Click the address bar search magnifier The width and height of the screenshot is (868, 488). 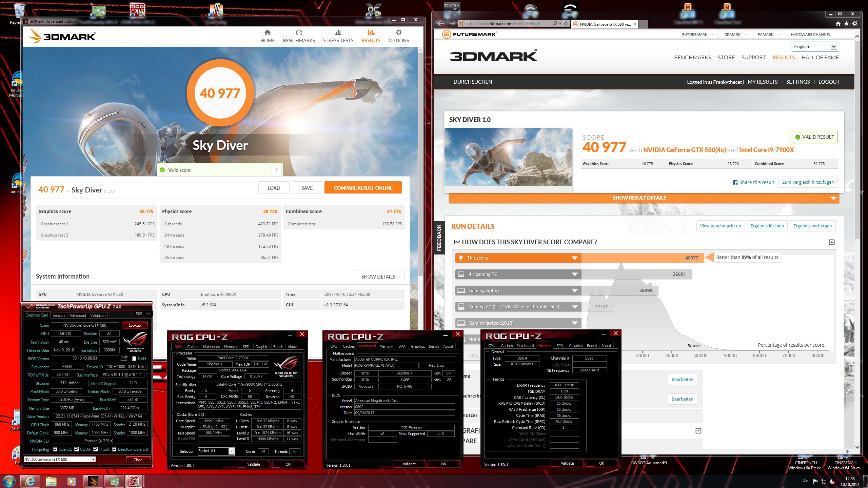(555, 24)
